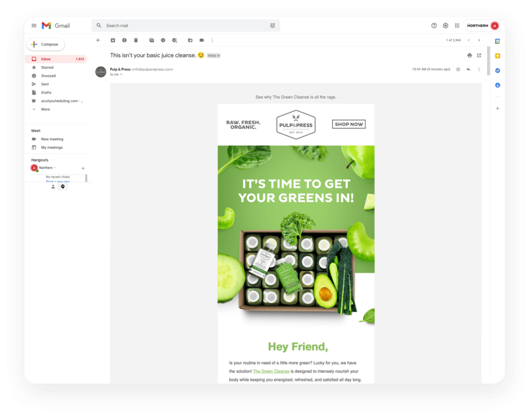Open the Inbox folder
Screen dimensions: 532x417
point(45,59)
